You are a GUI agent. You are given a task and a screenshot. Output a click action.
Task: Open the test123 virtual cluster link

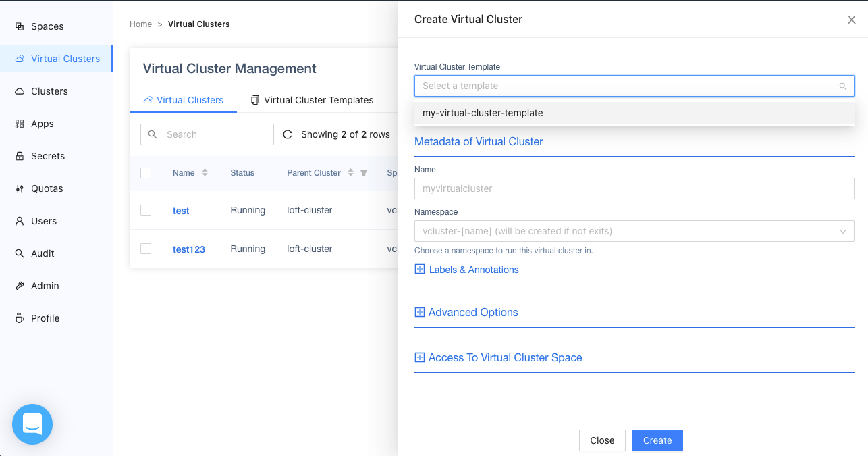[189, 249]
